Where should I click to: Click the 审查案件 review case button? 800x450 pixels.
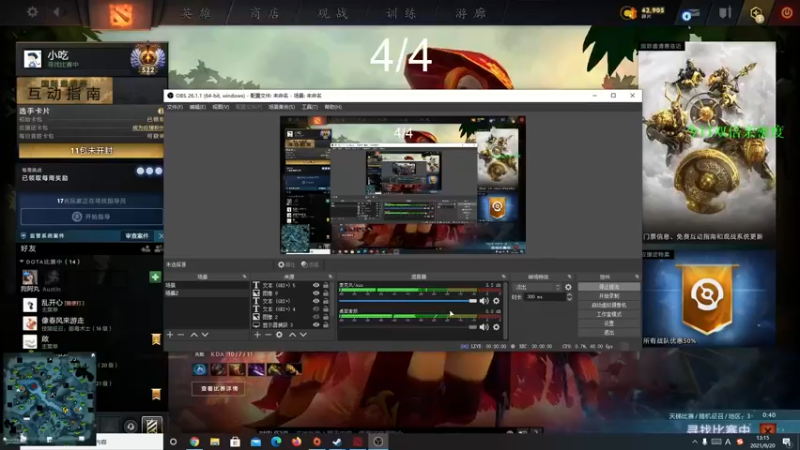tap(137, 236)
